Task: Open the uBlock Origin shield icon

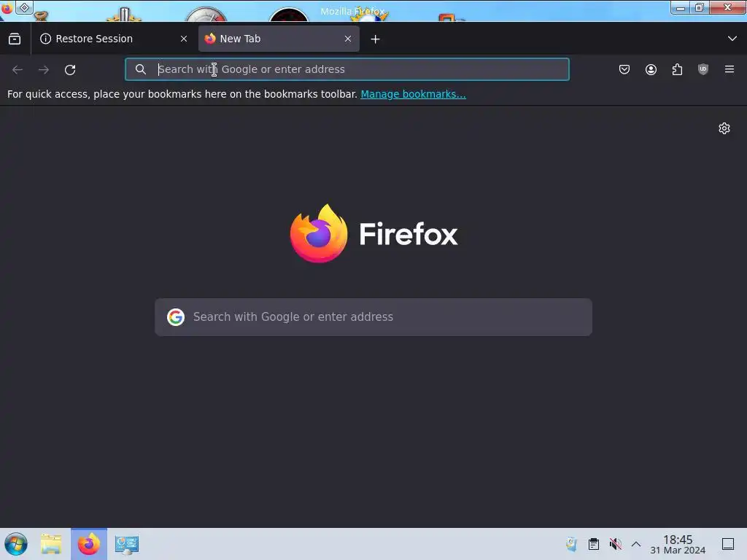Action: pyautogui.click(x=703, y=69)
